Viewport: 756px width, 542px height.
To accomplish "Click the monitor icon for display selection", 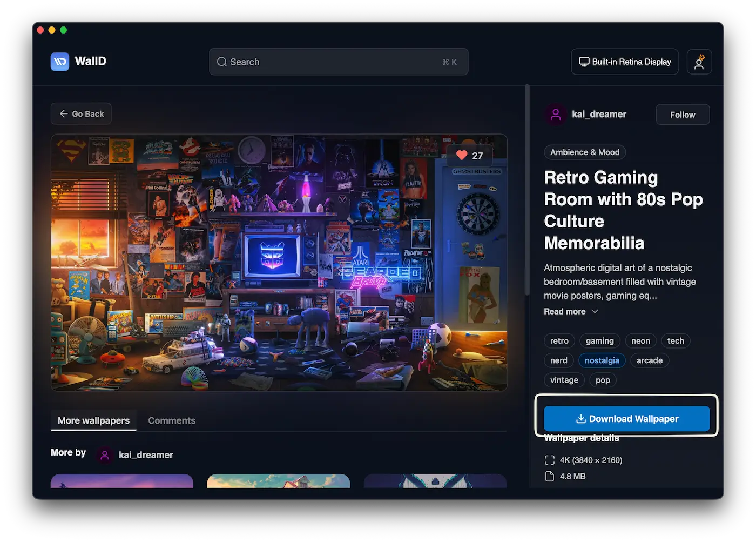I will 584,62.
